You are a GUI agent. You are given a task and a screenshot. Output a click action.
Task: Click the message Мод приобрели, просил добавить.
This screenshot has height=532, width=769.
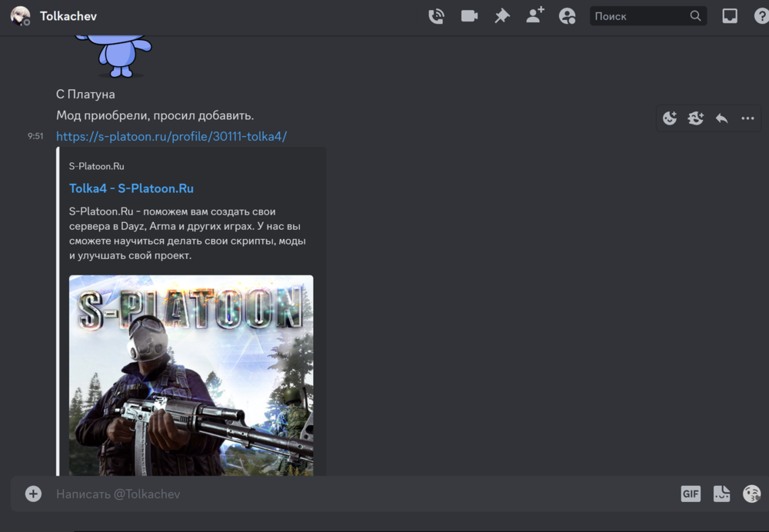coord(155,116)
